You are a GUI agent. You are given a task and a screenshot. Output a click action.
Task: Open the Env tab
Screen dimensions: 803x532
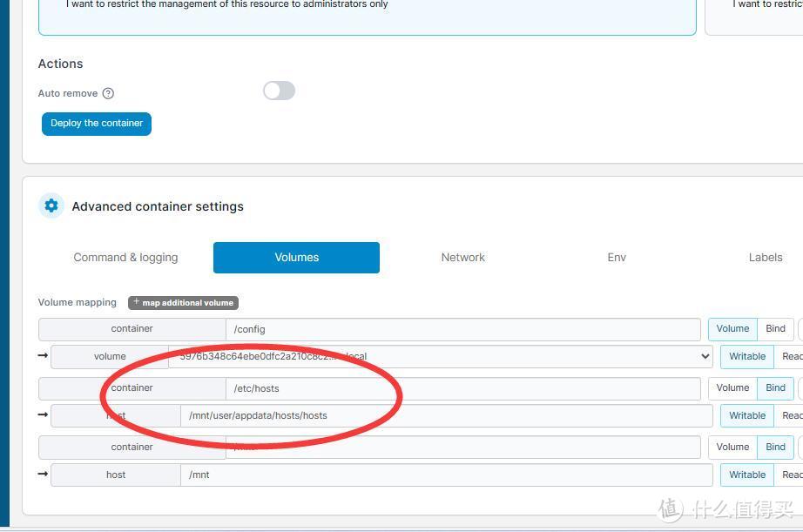[616, 257]
